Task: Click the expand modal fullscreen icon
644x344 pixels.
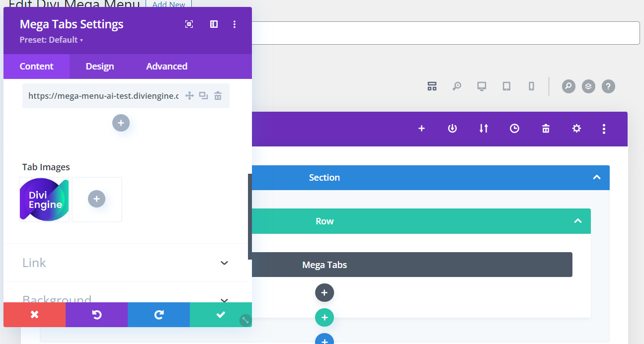Action: point(189,24)
